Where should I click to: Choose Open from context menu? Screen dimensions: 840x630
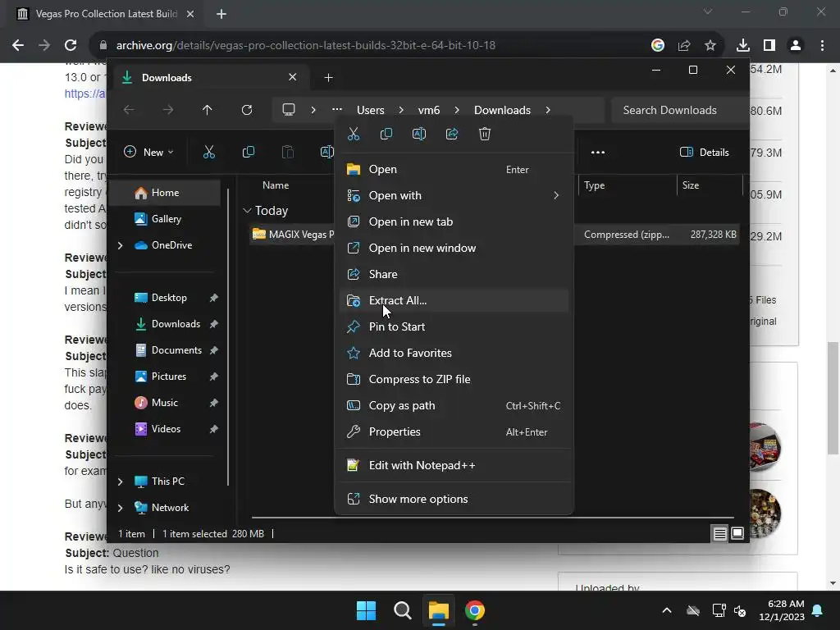click(x=454, y=169)
